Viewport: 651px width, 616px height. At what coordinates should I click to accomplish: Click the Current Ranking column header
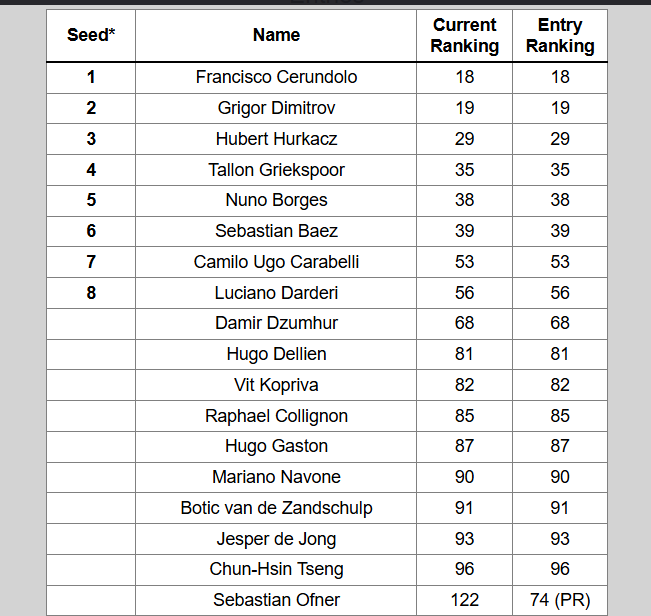465,35
